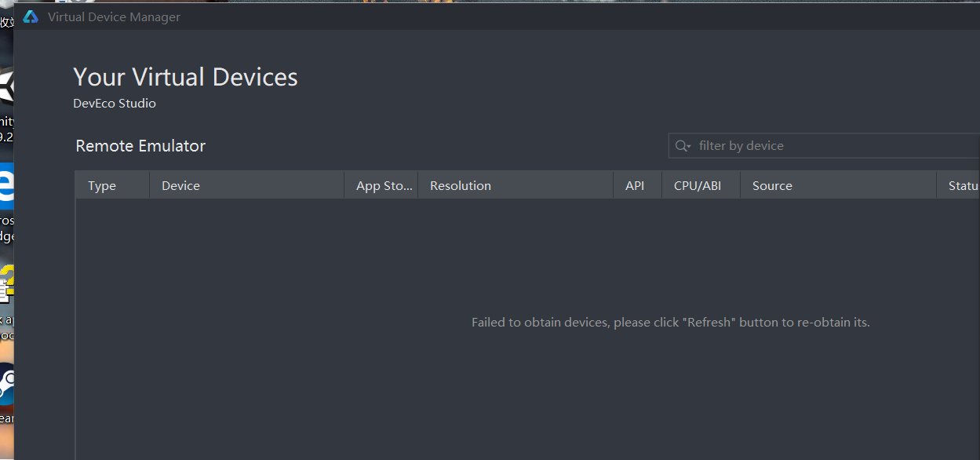980x460 pixels.
Task: Click the Your Virtual Devices heading
Action: click(186, 77)
